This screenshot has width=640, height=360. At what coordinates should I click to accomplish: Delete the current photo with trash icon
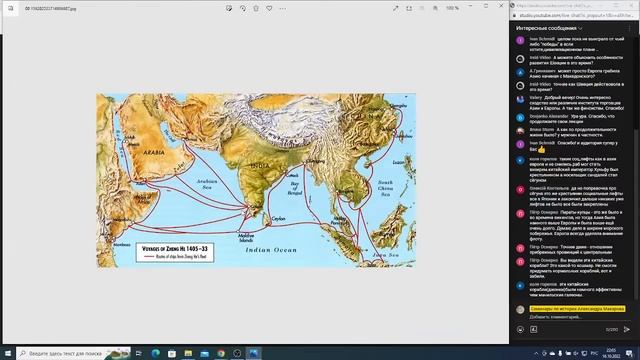point(256,8)
